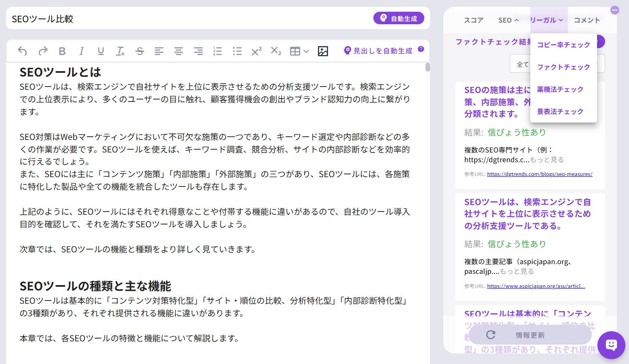The width and height of the screenshot is (629, 364).
Task: Apply strikethrough formatting
Action: tap(140, 51)
